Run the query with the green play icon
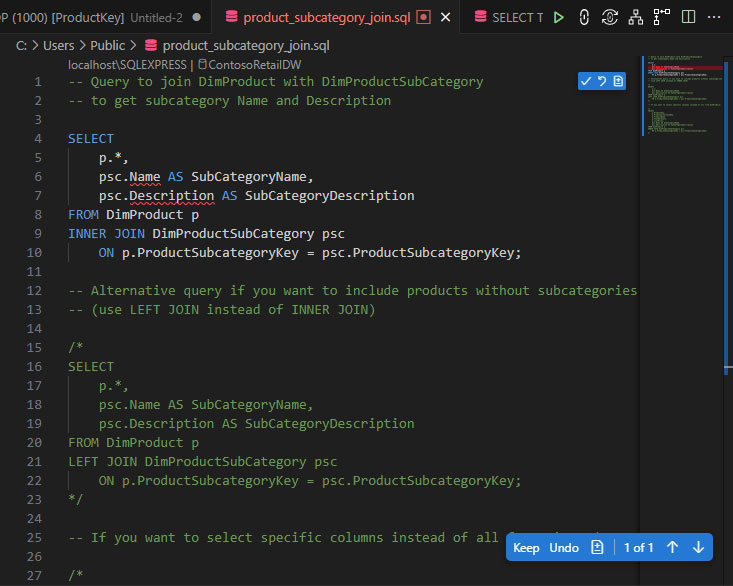The image size is (733, 586). (x=558, y=18)
